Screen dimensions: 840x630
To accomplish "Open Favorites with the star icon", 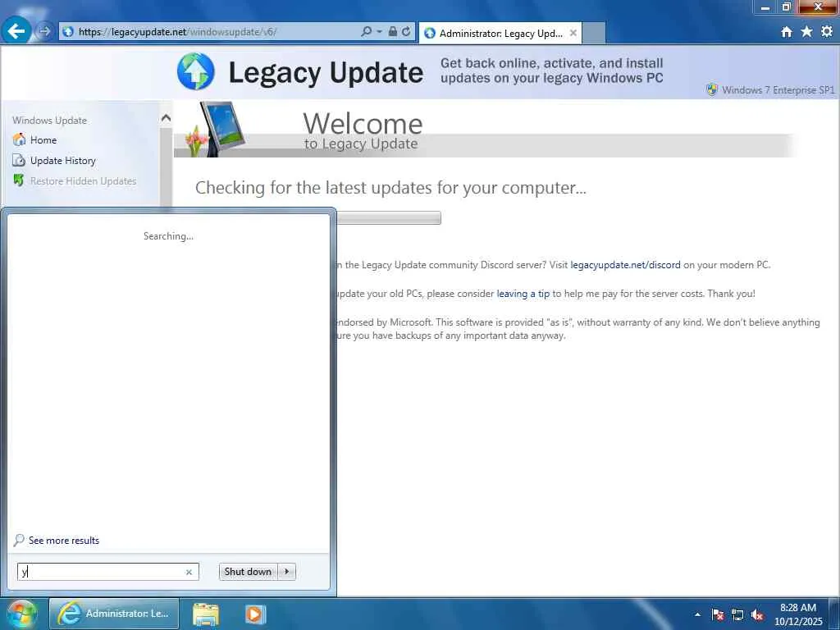I will [807, 32].
